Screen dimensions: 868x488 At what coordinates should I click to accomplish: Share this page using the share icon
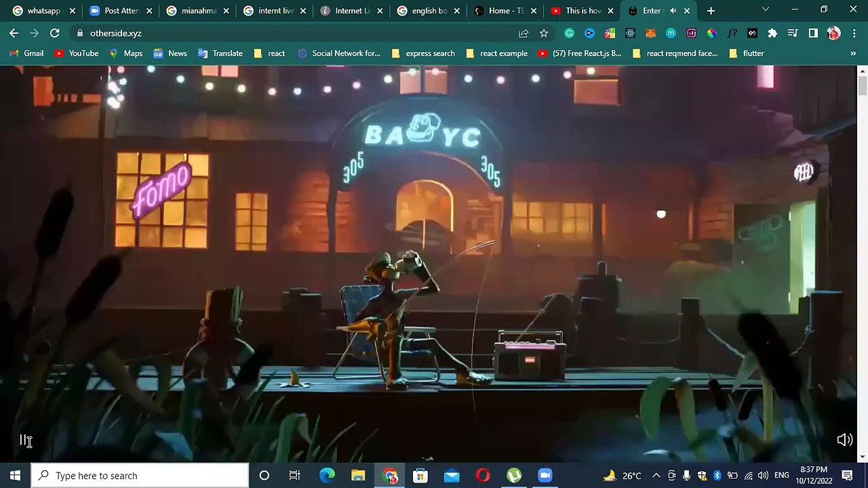[x=524, y=33]
